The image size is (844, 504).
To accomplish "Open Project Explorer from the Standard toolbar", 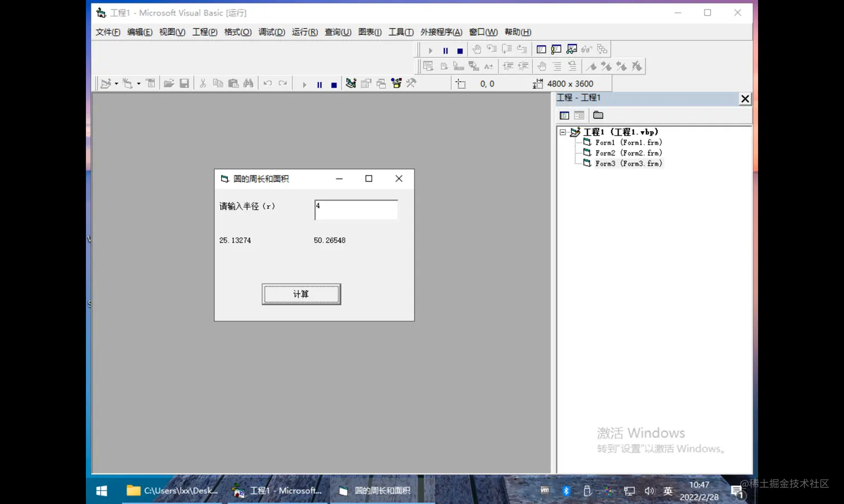I will (x=351, y=84).
